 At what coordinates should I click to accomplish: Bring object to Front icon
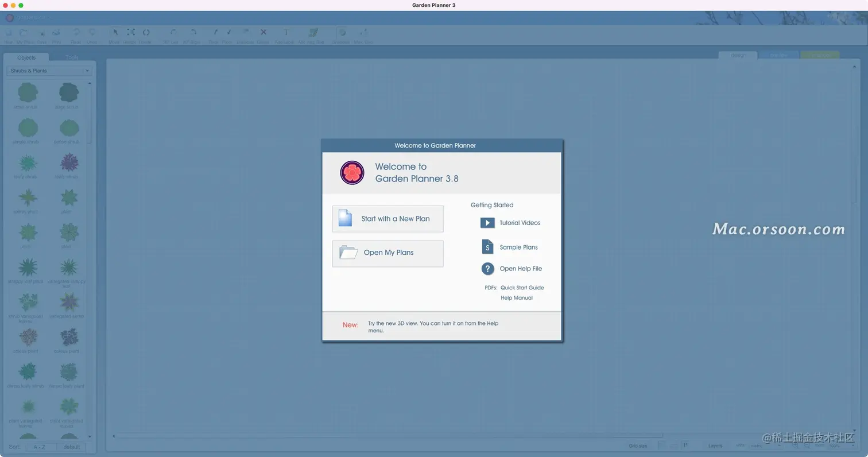228,33
